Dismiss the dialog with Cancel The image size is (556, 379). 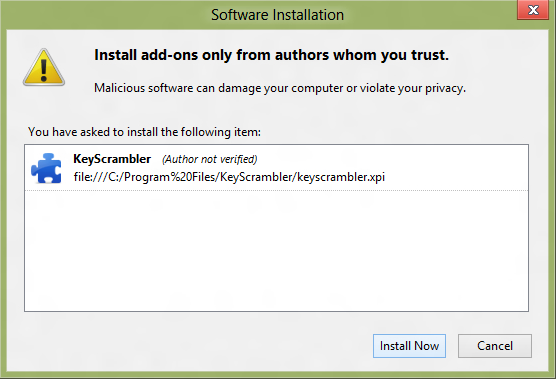(495, 346)
